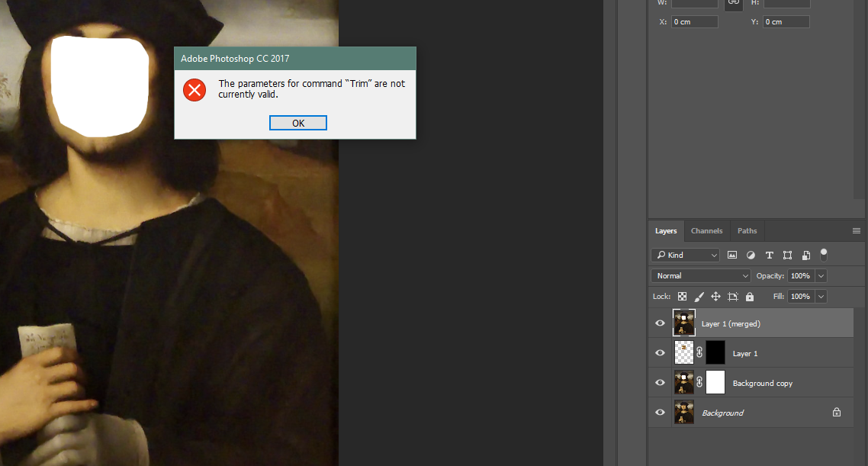Click the height H field
The height and width of the screenshot is (466, 868).
[x=786, y=3]
